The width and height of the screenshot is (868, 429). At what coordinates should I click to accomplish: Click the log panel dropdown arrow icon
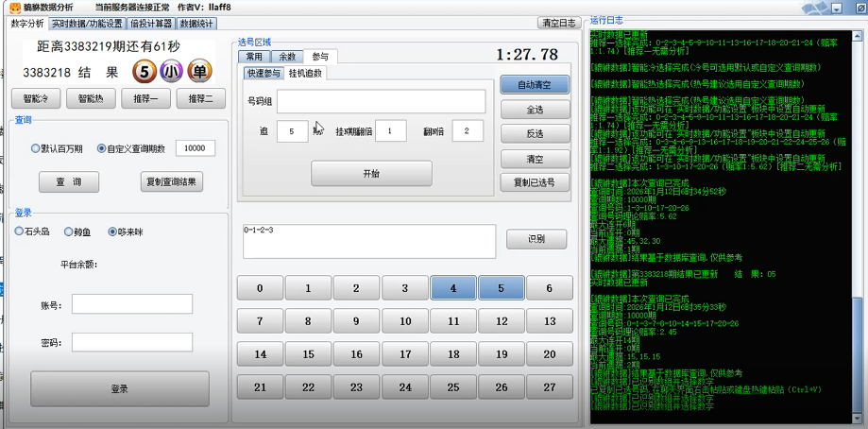pos(837,8)
